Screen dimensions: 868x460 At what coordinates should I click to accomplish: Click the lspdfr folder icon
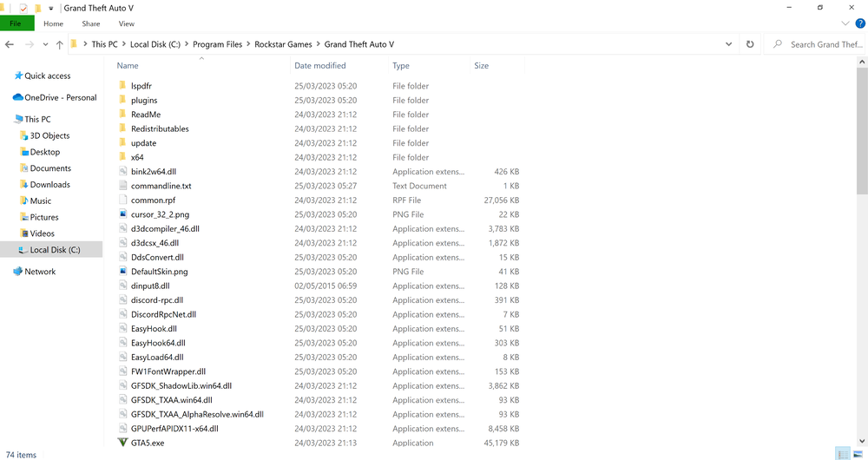point(123,85)
